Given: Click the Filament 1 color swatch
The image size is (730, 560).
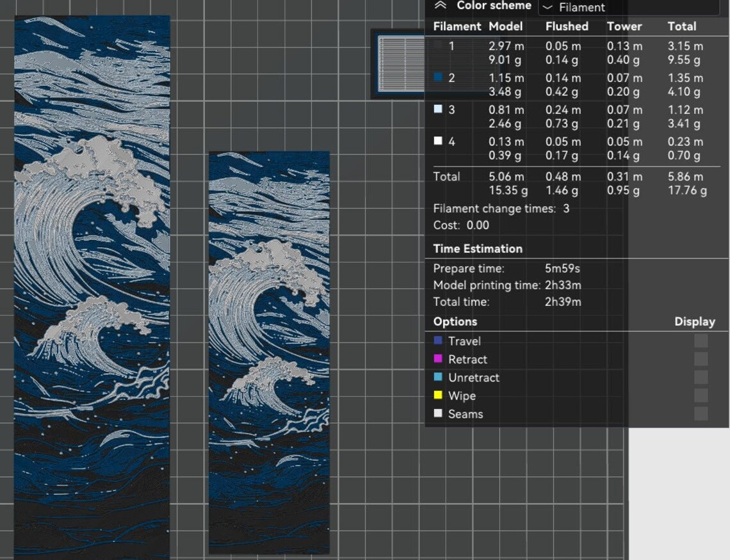Looking at the screenshot, I should [439, 46].
